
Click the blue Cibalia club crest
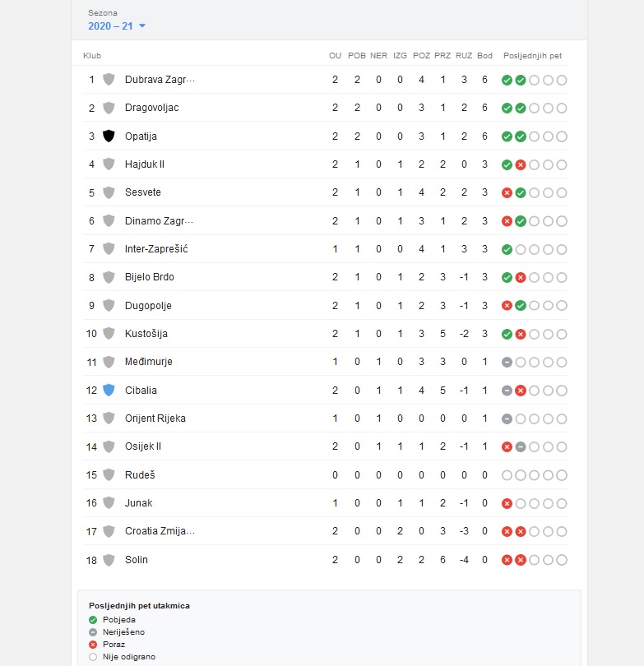[109, 390]
